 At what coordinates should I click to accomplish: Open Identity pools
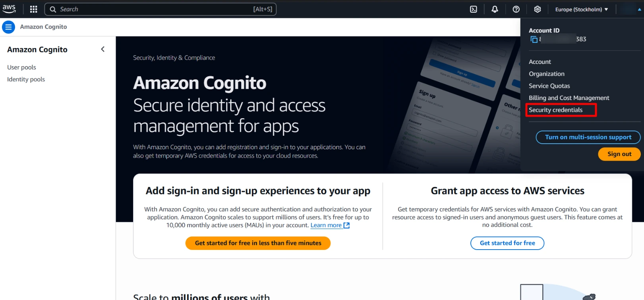26,79
